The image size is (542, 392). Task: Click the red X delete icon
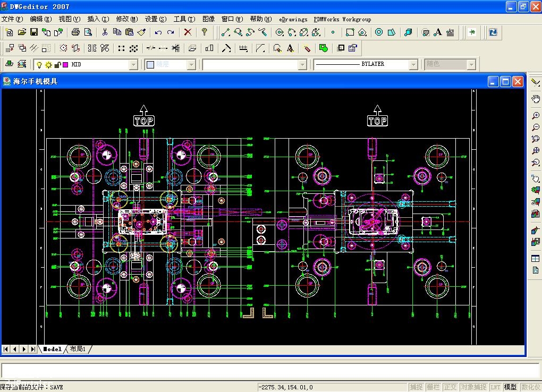(188, 32)
